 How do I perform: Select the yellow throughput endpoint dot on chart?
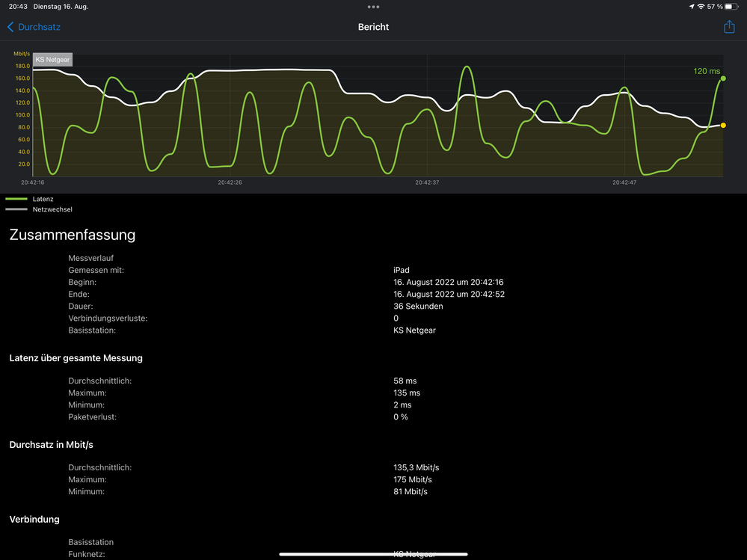tap(723, 126)
